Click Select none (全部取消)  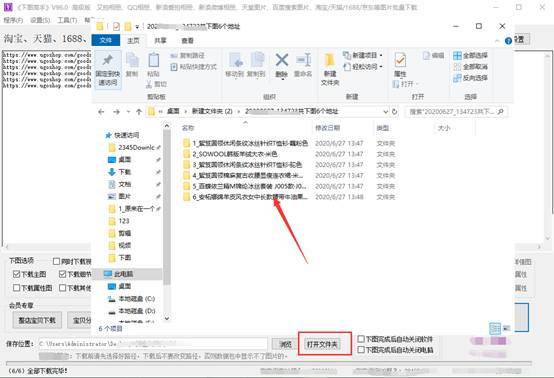(x=470, y=66)
